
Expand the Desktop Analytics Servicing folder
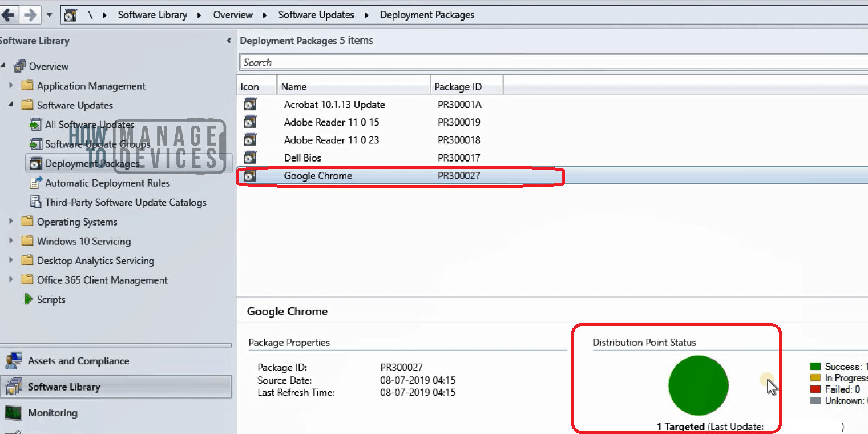(11, 260)
